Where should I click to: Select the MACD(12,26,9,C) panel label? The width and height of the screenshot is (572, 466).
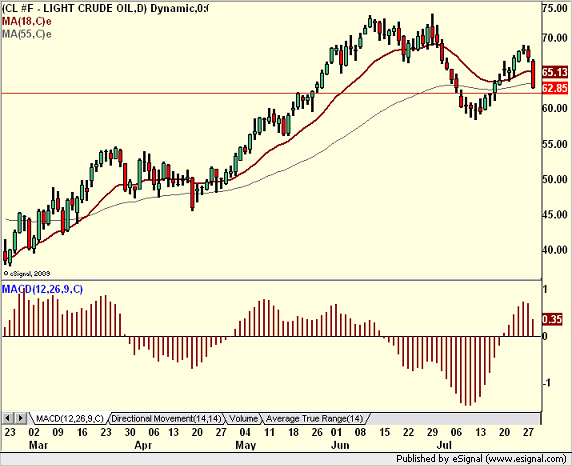[42, 289]
